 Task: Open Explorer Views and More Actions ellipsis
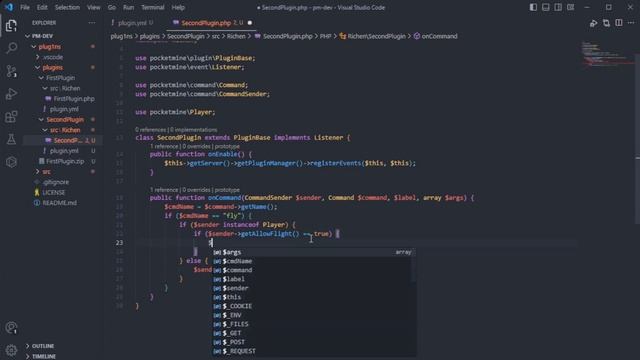point(92,23)
